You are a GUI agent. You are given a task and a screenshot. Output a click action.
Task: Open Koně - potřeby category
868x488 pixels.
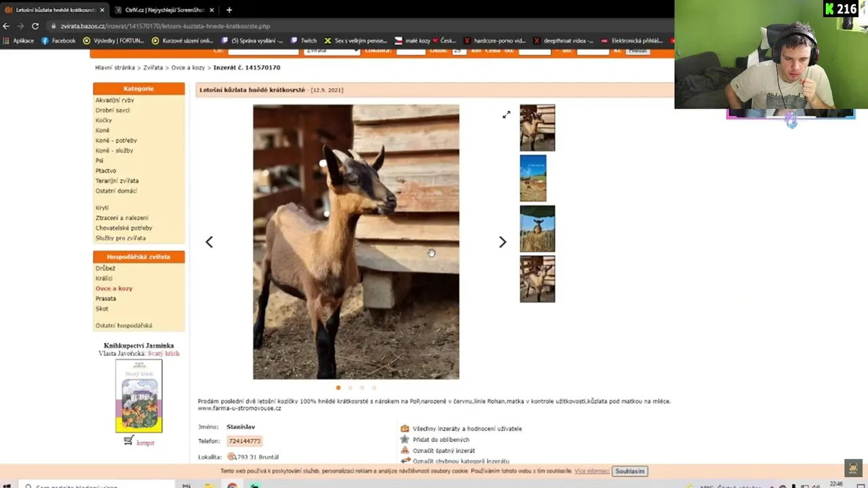(x=116, y=141)
